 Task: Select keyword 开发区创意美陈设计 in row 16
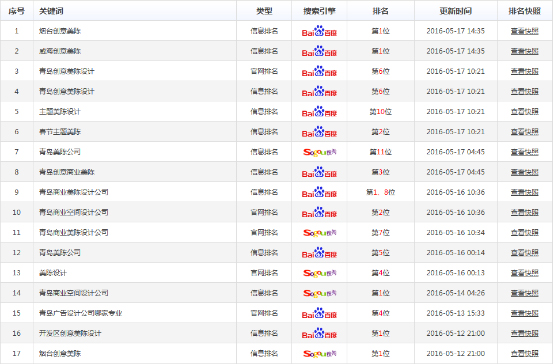[70, 333]
